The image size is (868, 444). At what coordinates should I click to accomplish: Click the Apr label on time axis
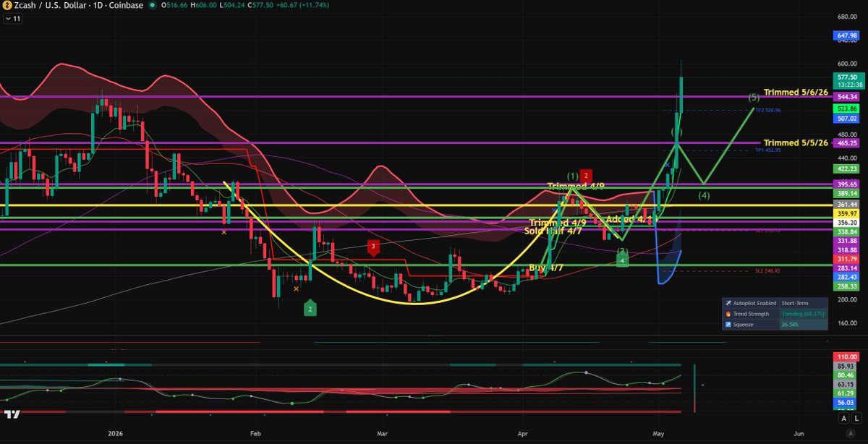[522, 432]
